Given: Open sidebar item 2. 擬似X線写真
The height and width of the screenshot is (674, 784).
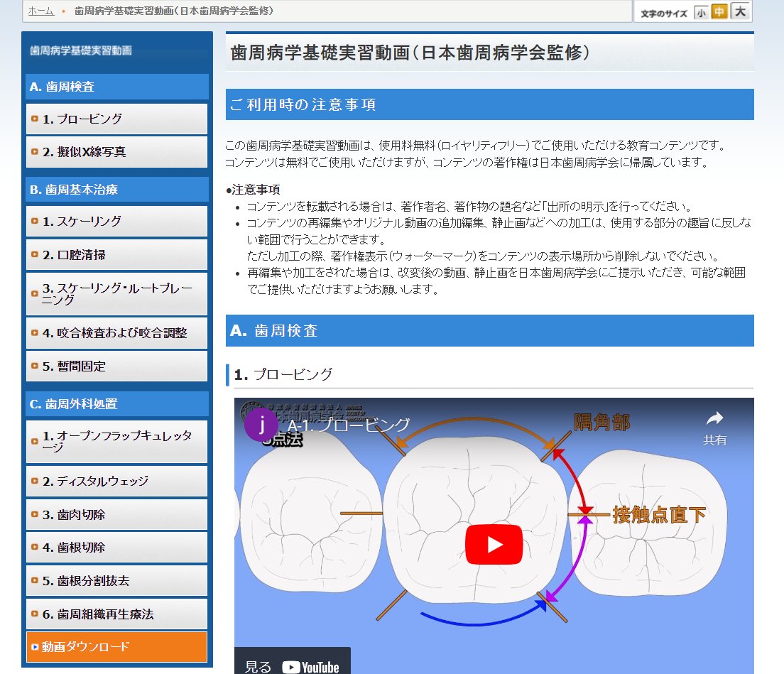Looking at the screenshot, I should (x=117, y=151).
